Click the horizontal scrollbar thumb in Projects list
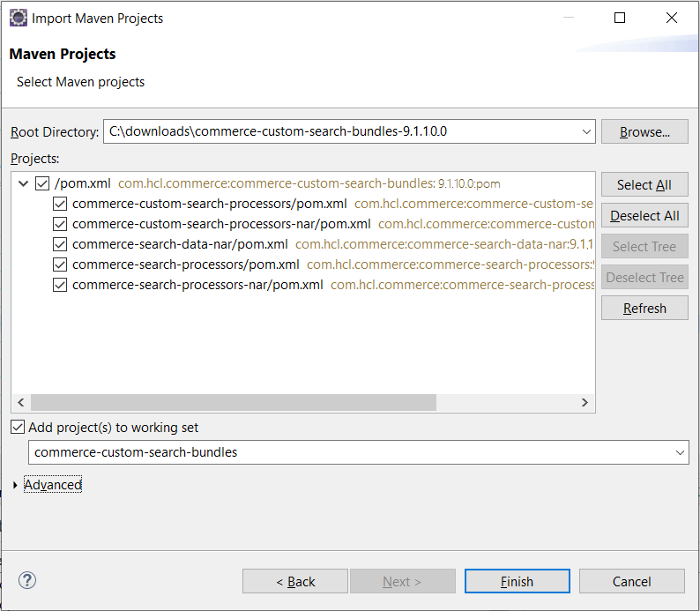Image resolution: width=700 pixels, height=611 pixels. tap(234, 403)
